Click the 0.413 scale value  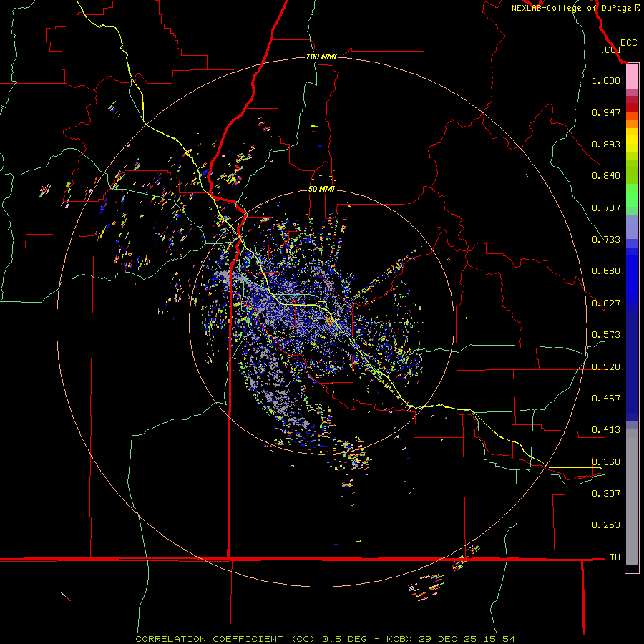[606, 430]
